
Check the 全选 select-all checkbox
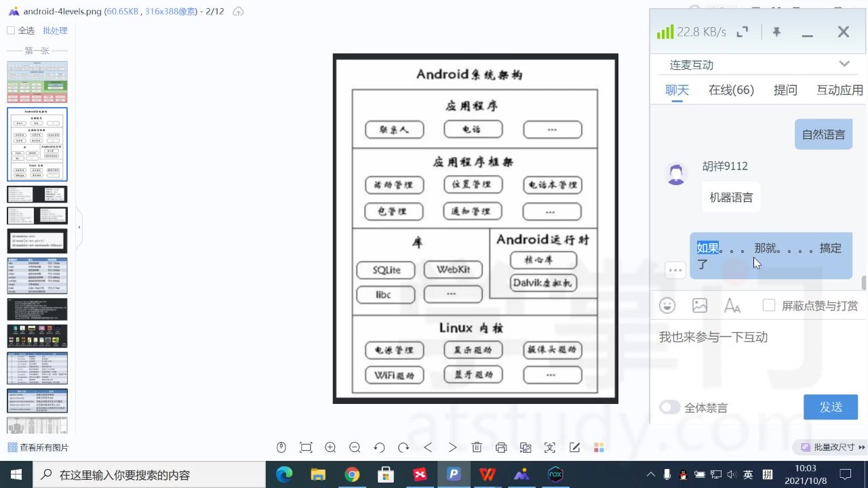(x=11, y=30)
